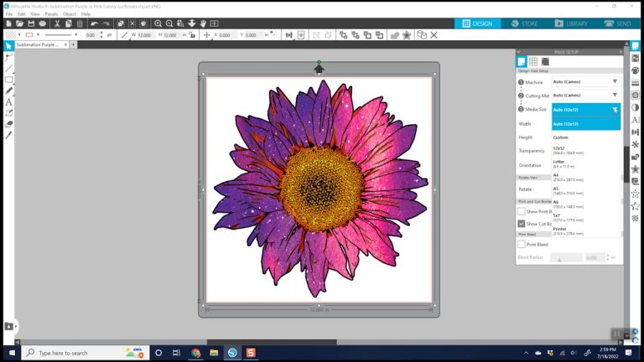Cut the selection with the scissors icon
The image size is (644, 362).
coord(57,23)
